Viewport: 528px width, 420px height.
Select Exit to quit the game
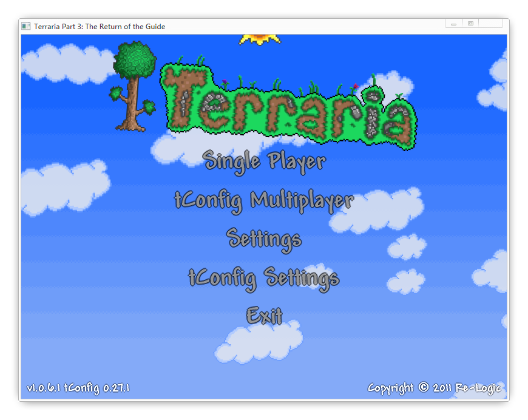click(264, 316)
